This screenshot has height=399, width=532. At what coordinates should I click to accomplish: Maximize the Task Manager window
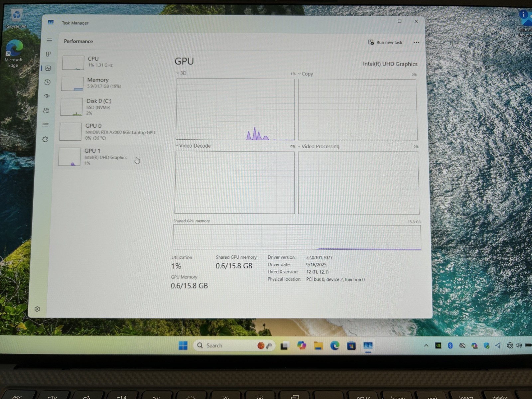click(399, 21)
